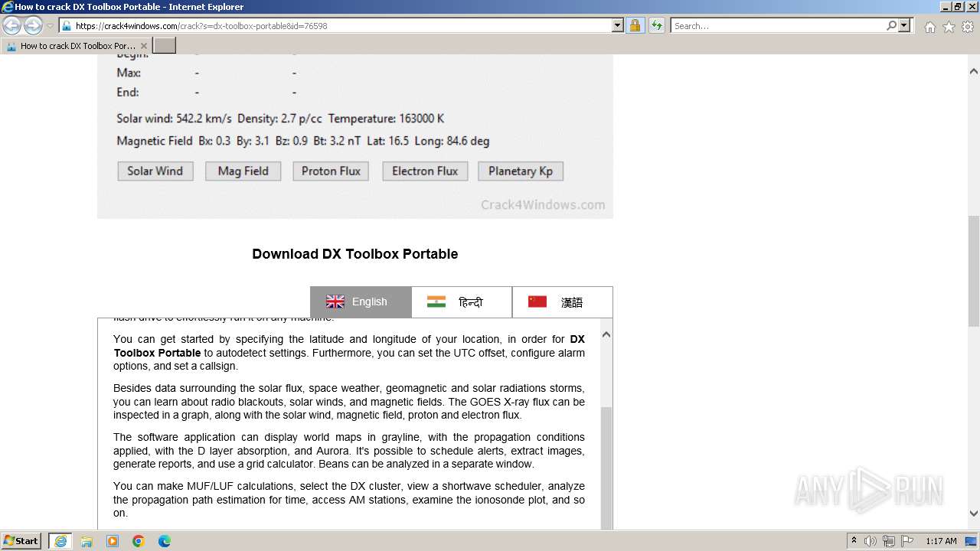Open the Windows Start button

(x=21, y=541)
